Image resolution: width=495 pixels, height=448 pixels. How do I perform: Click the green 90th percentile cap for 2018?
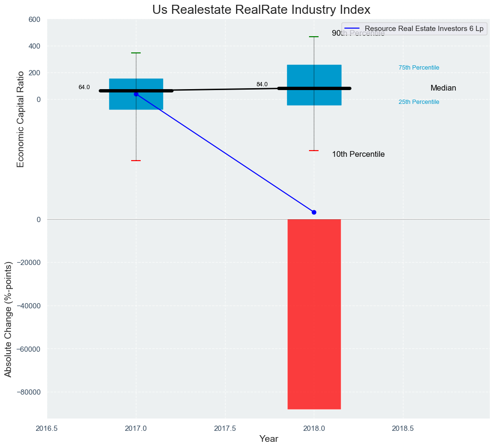coord(314,37)
